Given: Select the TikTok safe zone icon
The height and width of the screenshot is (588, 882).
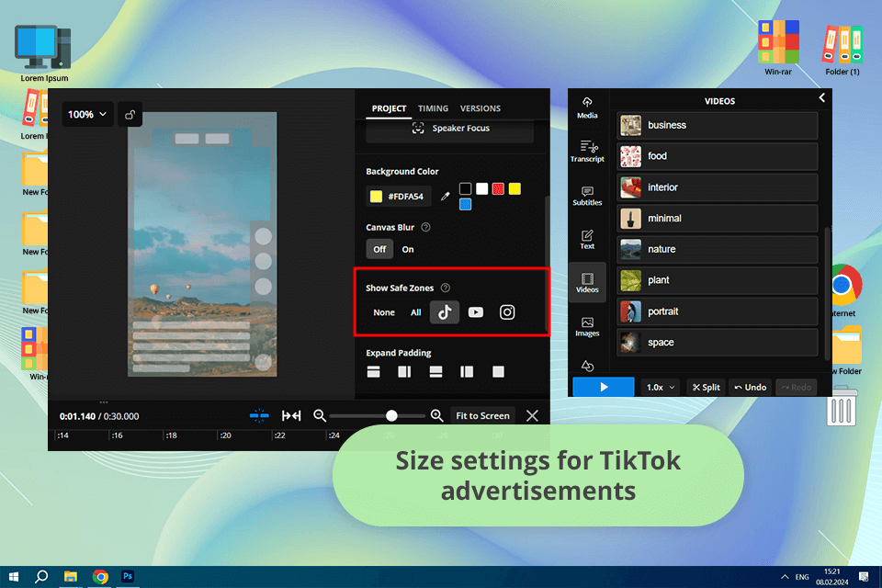Looking at the screenshot, I should point(445,312).
